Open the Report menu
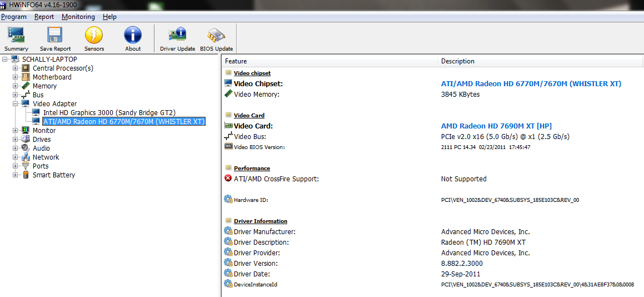The image size is (644, 297). click(44, 17)
